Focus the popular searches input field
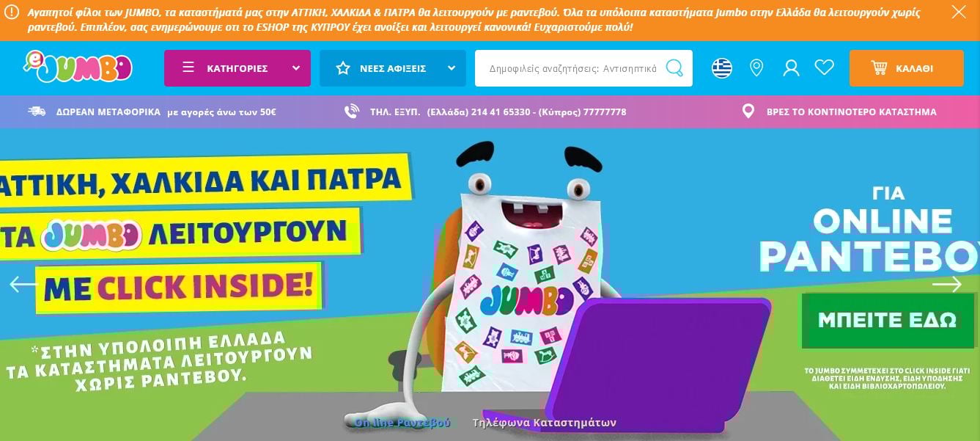This screenshot has width=980, height=441. (x=573, y=68)
